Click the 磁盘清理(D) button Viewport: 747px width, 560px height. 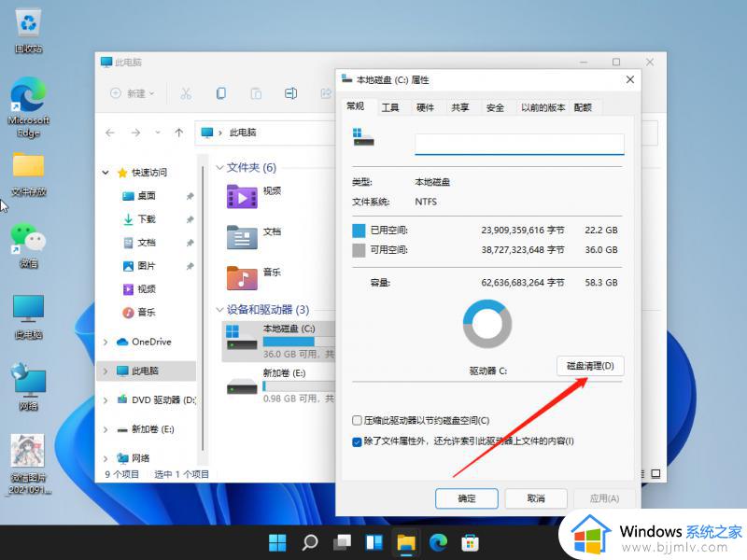590,366
